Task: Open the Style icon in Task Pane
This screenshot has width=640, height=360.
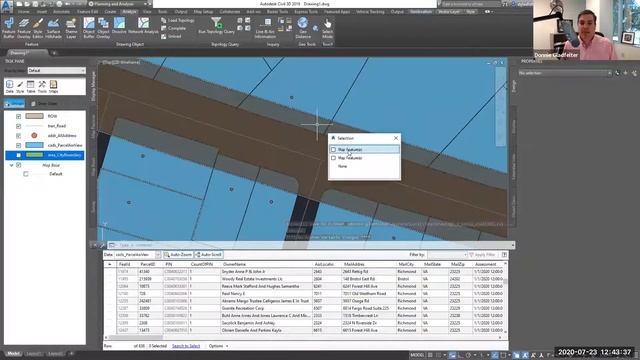Action: (x=20, y=87)
